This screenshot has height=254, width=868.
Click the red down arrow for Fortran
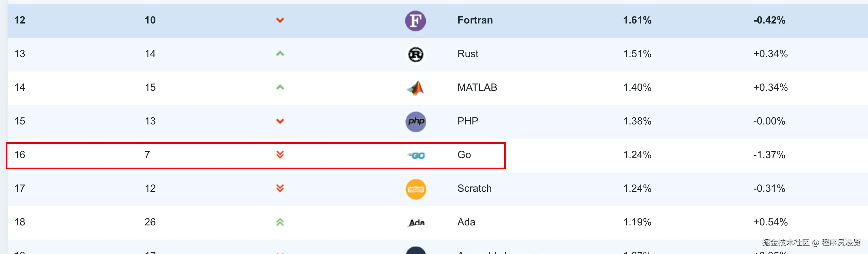click(x=280, y=21)
